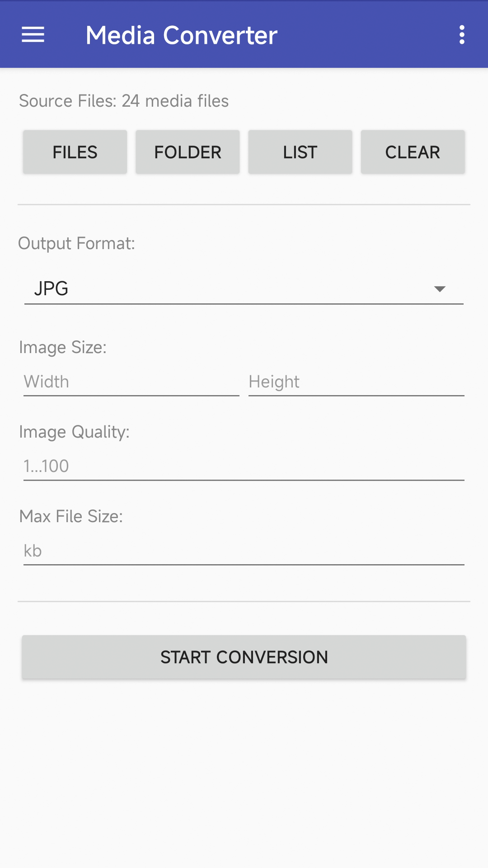Start the conversion
Viewport: 488px width, 868px height.
coord(244,657)
